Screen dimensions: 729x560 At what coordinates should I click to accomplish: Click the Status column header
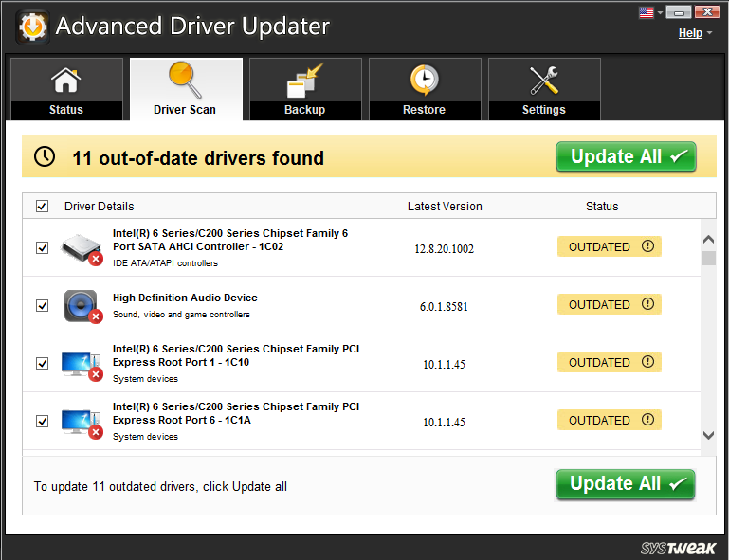click(602, 207)
